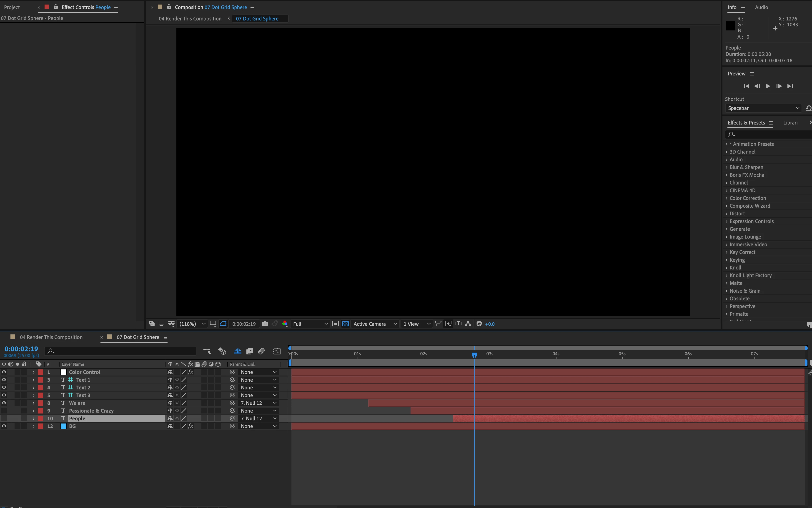The width and height of the screenshot is (812, 508).
Task: Click the Reset Exposure icon
Action: click(x=479, y=324)
